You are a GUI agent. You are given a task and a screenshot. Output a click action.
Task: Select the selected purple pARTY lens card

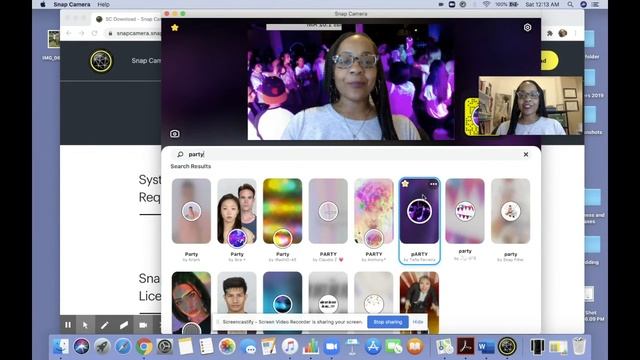pyautogui.click(x=419, y=220)
